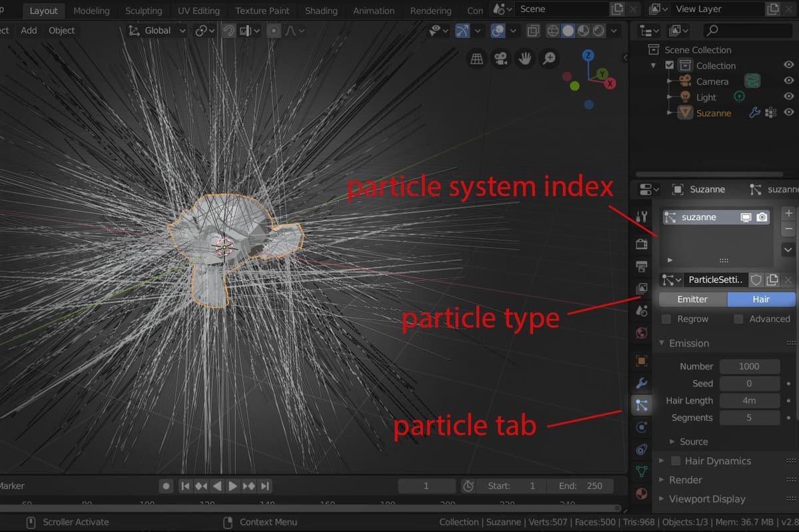Collapse the Emission panel
Image resolution: width=799 pixels, height=532 pixels.
pos(662,343)
